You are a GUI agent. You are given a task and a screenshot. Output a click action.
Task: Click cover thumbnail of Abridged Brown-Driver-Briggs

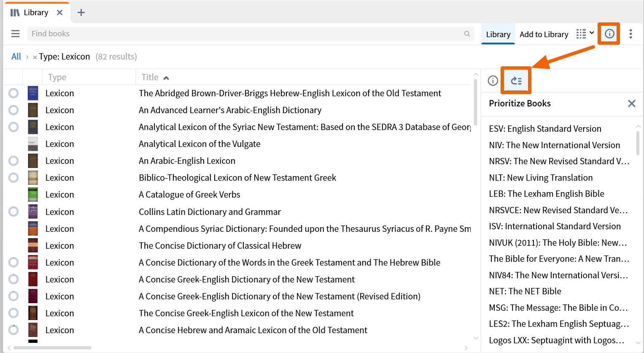(33, 93)
